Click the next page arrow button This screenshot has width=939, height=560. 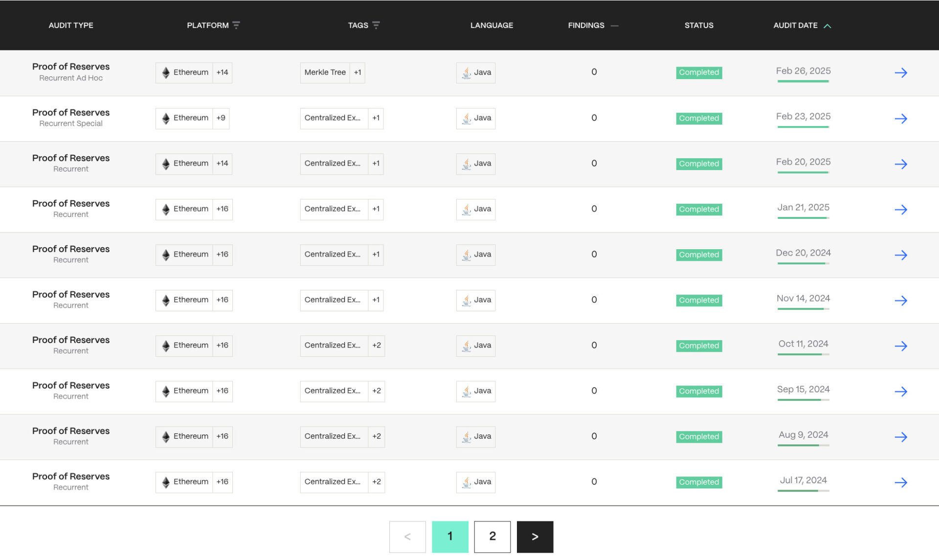[535, 536]
